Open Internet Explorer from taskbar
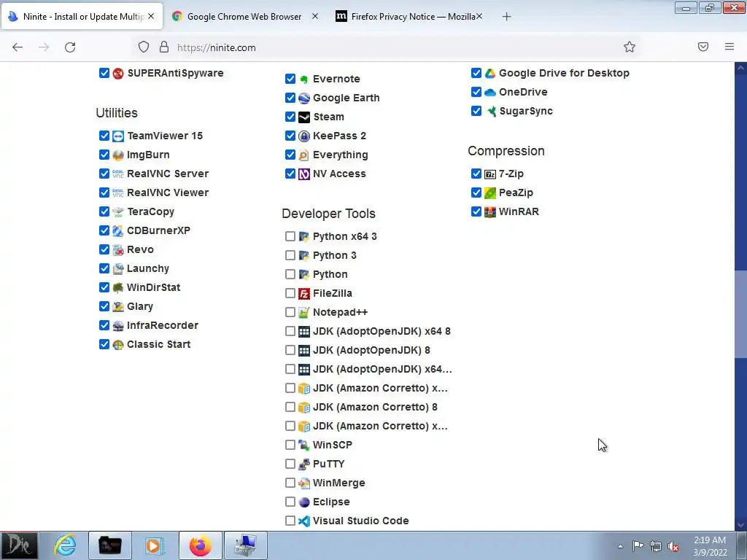Image resolution: width=747 pixels, height=560 pixels. click(65, 545)
